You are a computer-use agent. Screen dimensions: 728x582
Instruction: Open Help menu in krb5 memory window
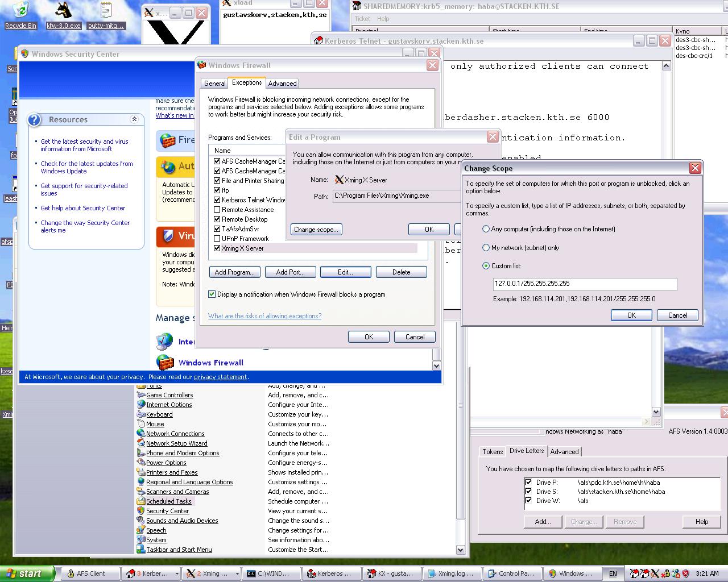click(x=383, y=19)
